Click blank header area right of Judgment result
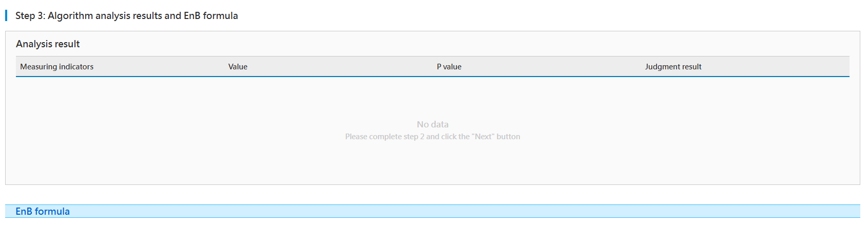Image resolution: width=868 pixels, height=225 pixels. 780,67
